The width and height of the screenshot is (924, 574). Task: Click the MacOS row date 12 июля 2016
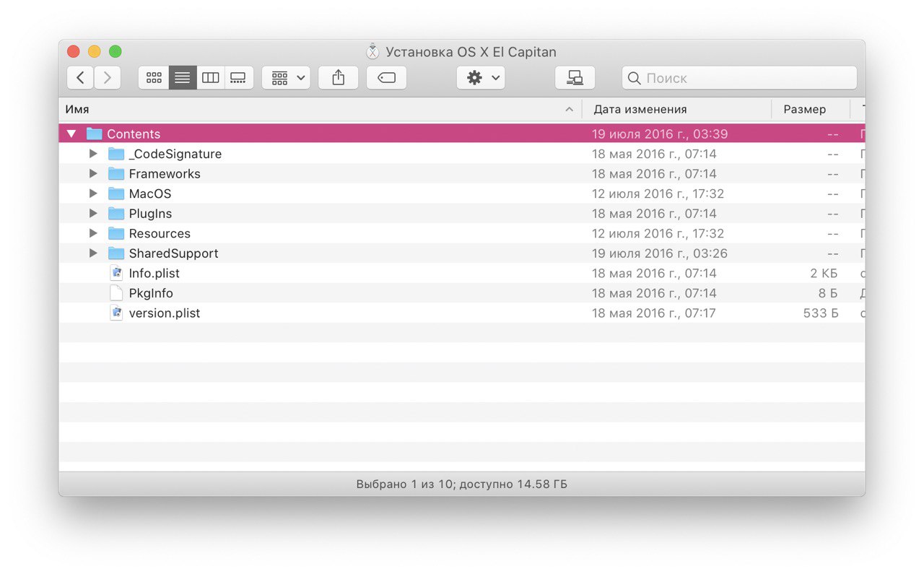tap(658, 193)
